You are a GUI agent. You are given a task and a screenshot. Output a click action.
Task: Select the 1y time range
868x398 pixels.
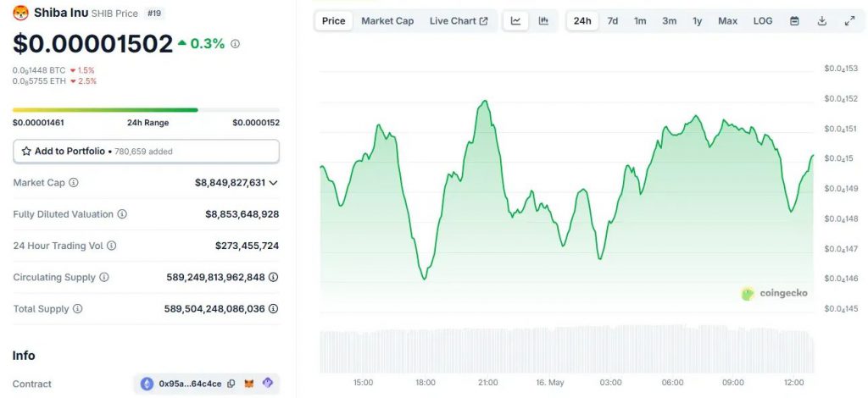698,21
